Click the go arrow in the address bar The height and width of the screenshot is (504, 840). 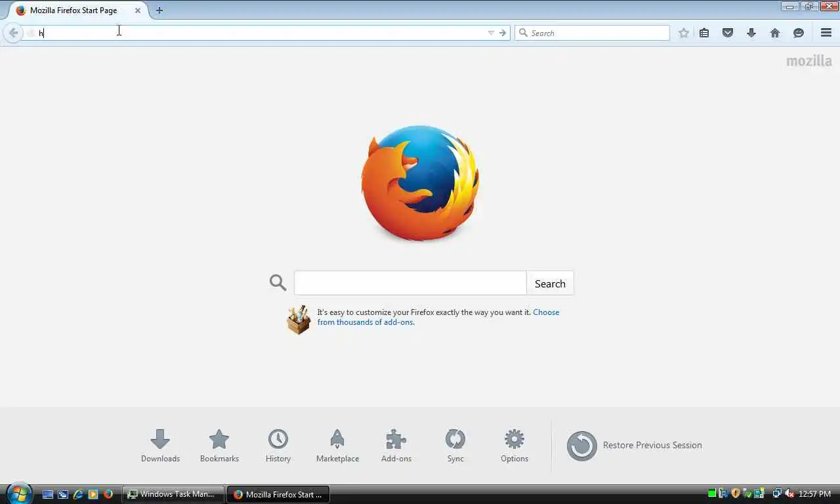click(x=503, y=33)
